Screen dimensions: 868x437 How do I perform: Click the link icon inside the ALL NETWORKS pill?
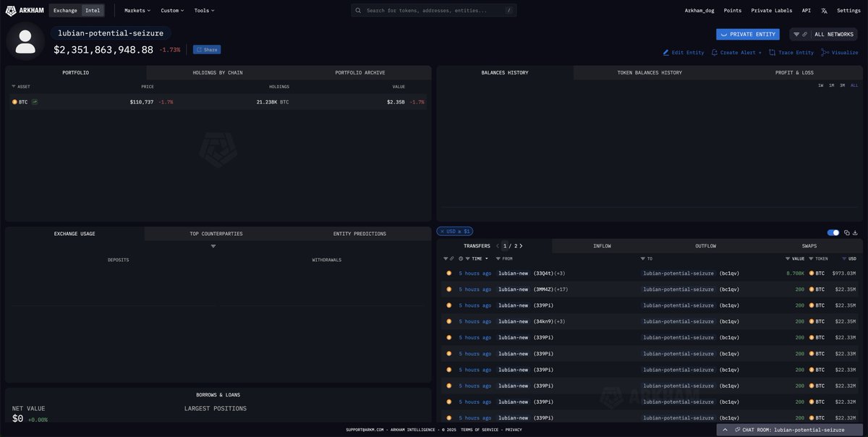(x=803, y=33)
